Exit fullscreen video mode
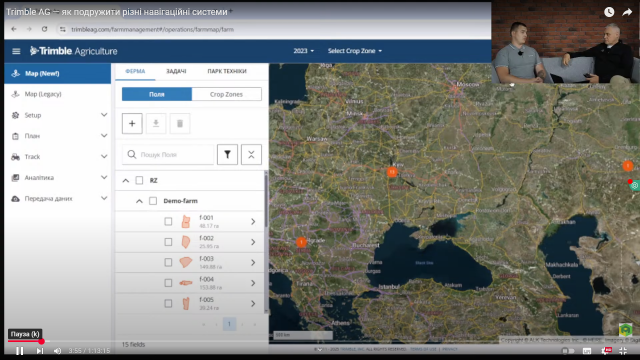Screen dimensions: 640x360 (x=623, y=351)
